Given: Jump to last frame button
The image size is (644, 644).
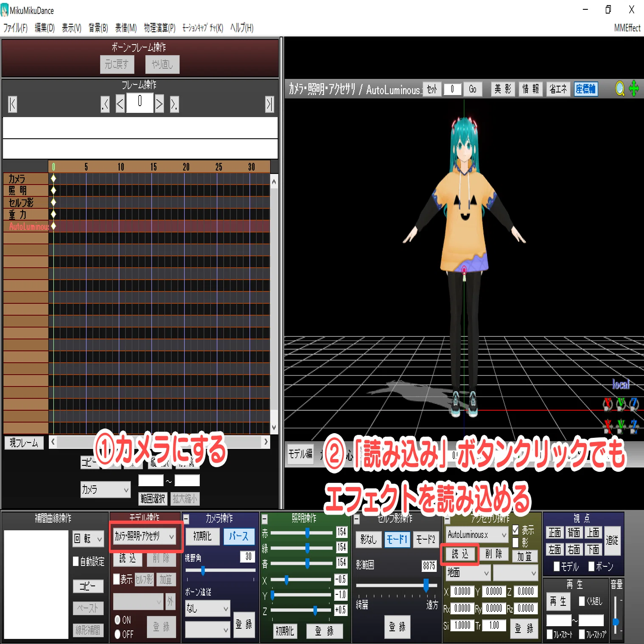Looking at the screenshot, I should coord(269,104).
